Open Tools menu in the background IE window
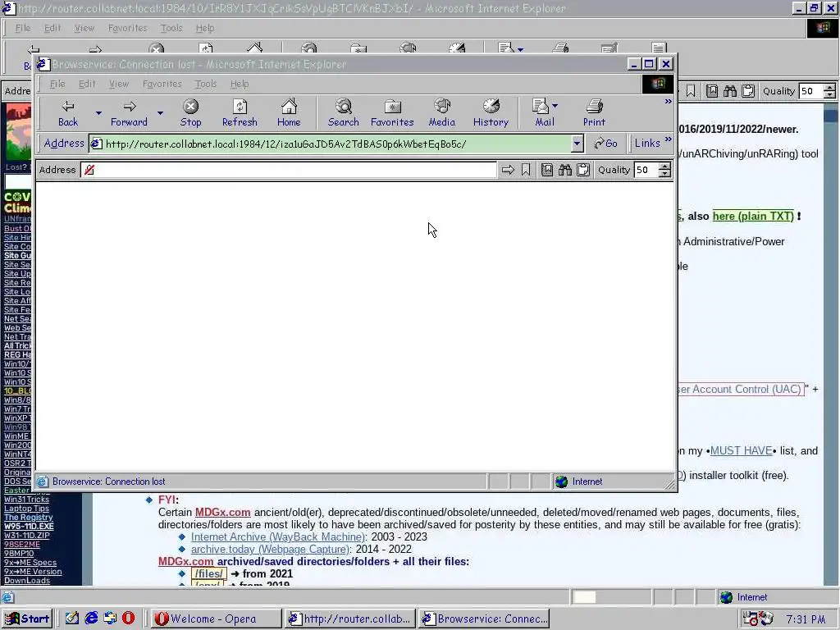This screenshot has width=840, height=630. point(171,28)
